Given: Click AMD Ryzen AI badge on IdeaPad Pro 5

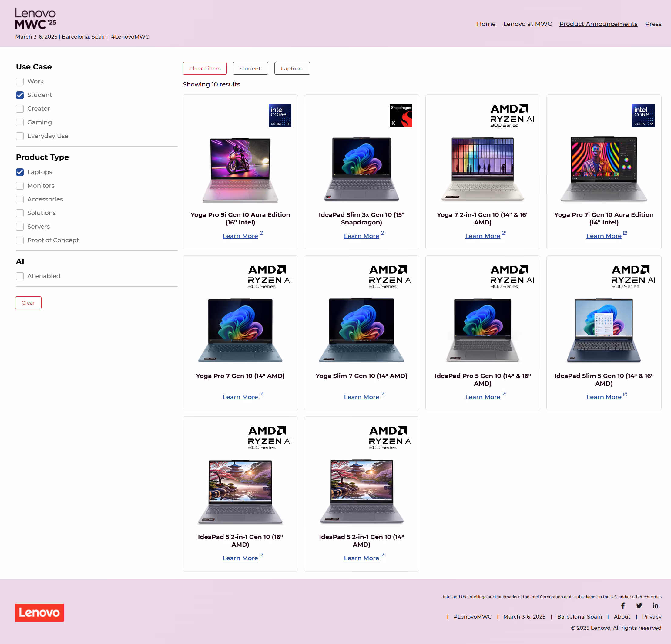Looking at the screenshot, I should 512,277.
